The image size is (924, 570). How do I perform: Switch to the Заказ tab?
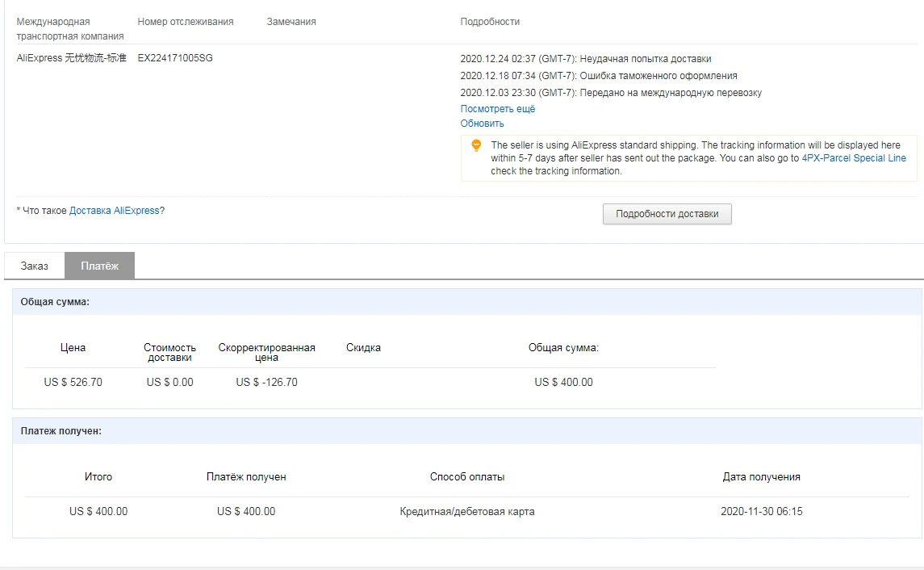point(34,266)
